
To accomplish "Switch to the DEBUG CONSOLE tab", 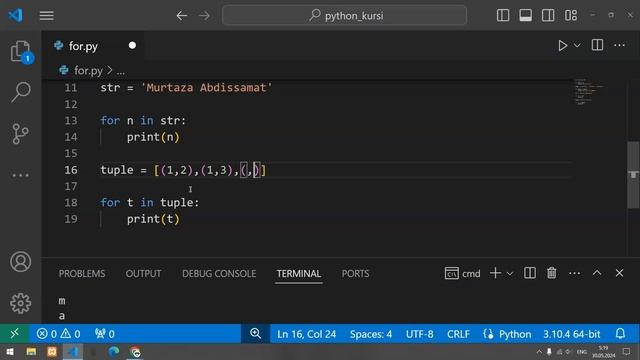I will [219, 273].
